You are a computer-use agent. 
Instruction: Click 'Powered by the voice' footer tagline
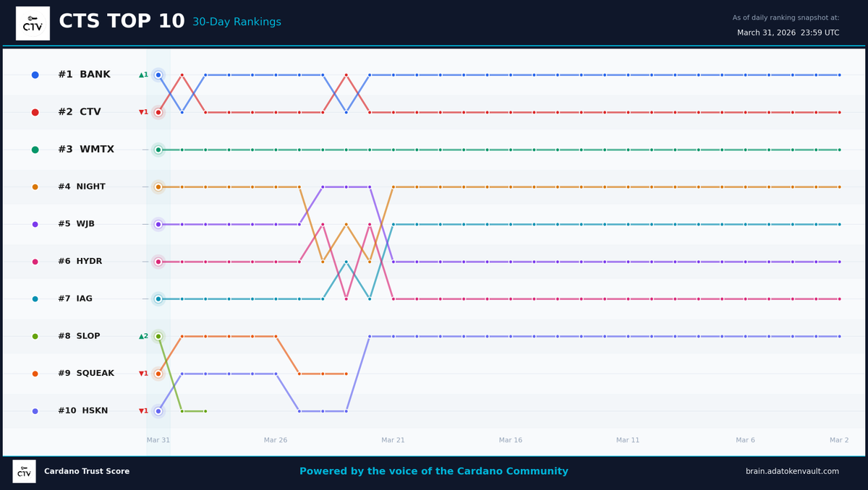coord(434,471)
